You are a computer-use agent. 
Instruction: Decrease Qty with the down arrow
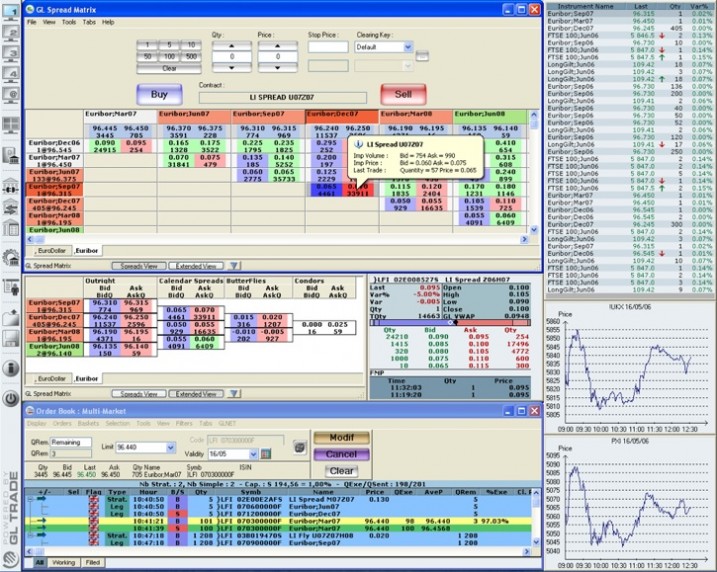point(231,68)
